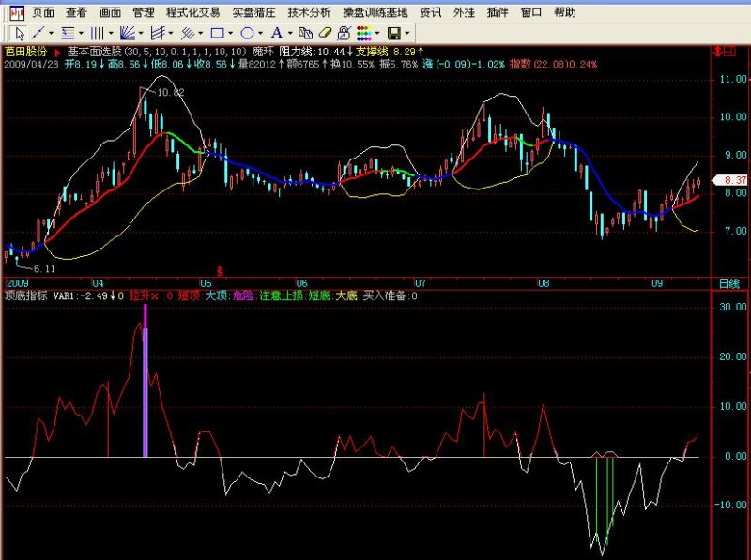
Task: Expand the text tool dropdown arrow
Action: (290, 34)
